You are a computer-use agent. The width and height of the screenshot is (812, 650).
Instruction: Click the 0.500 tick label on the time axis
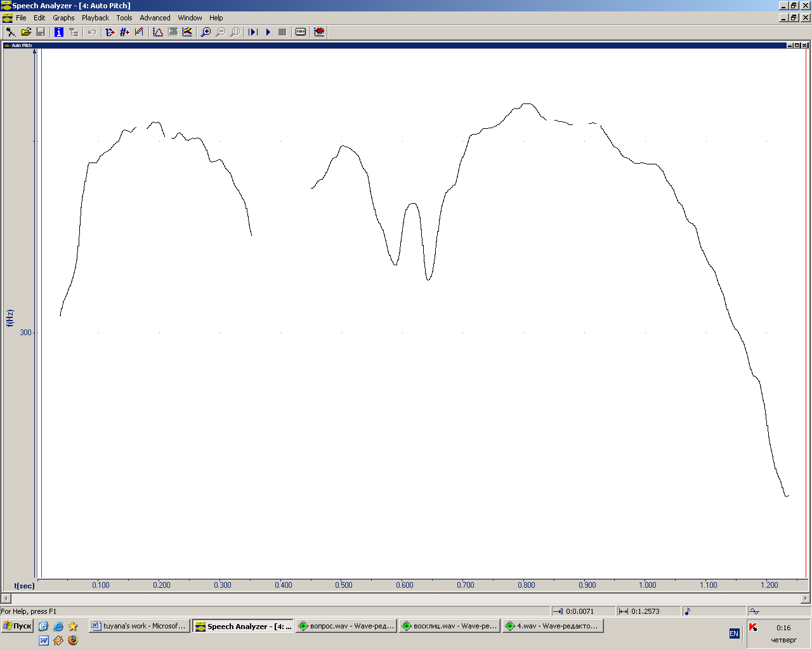[x=344, y=585]
